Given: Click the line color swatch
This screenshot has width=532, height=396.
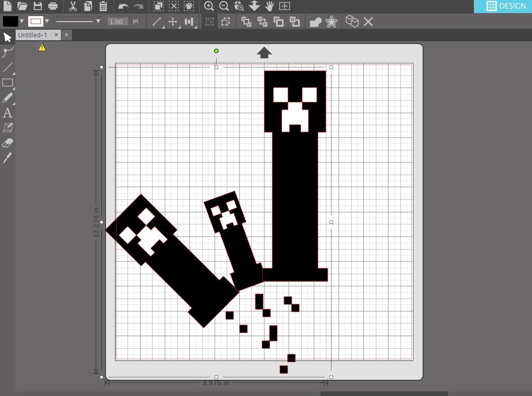Looking at the screenshot, I should tap(36, 21).
